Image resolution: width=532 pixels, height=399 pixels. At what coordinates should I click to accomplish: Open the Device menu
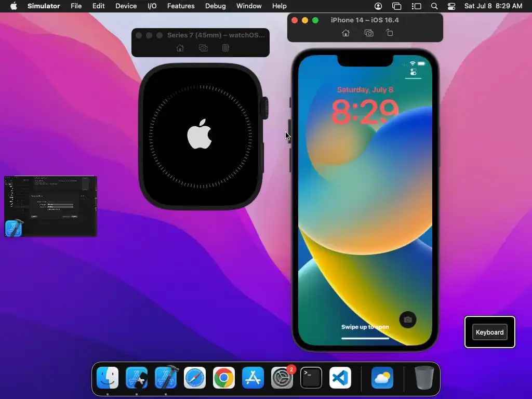(126, 6)
